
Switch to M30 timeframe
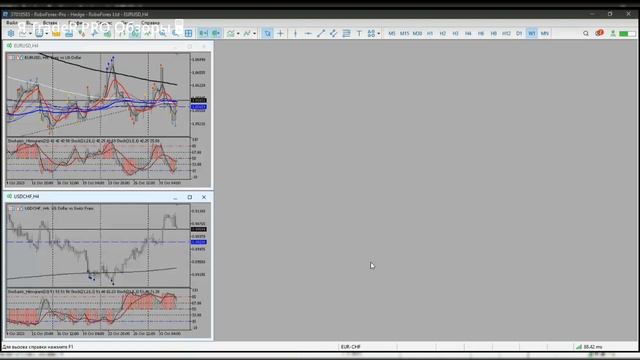click(417, 33)
